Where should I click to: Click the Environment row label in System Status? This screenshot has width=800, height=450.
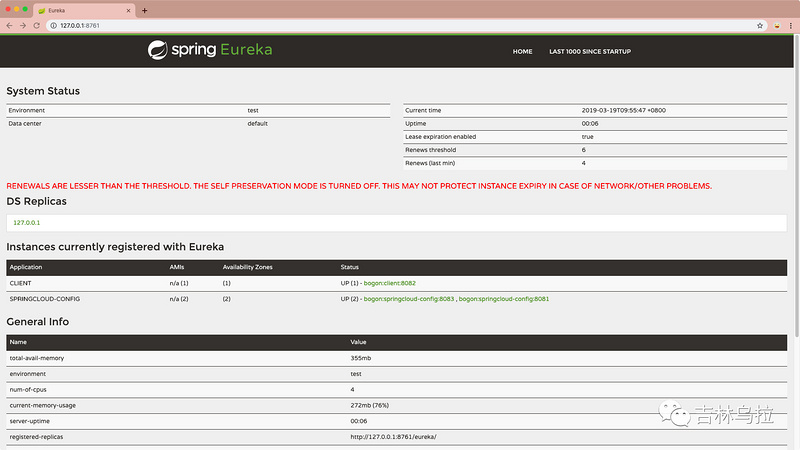(x=27, y=110)
